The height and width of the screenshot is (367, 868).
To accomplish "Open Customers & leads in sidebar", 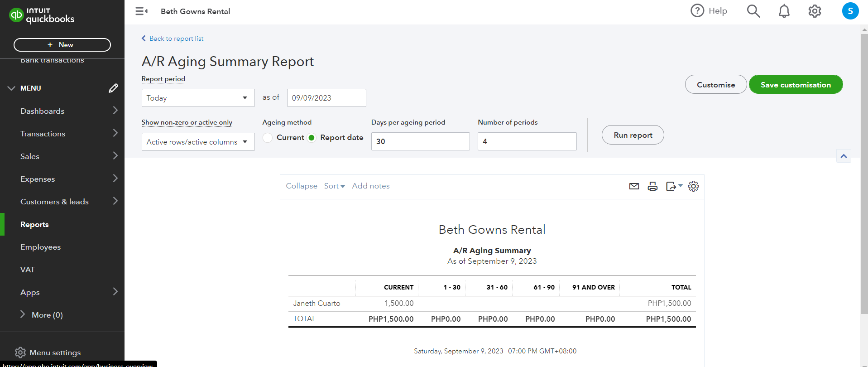I will pyautogui.click(x=54, y=202).
